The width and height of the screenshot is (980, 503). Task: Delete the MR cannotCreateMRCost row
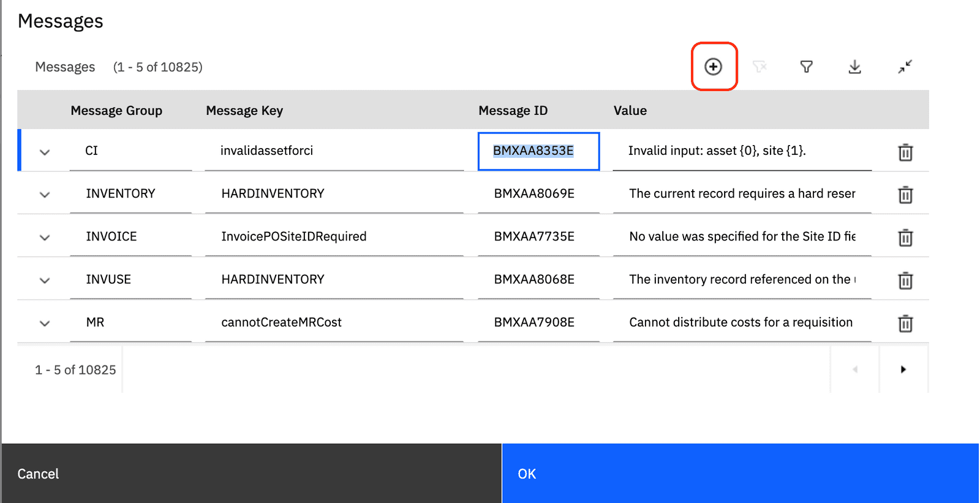tap(905, 323)
